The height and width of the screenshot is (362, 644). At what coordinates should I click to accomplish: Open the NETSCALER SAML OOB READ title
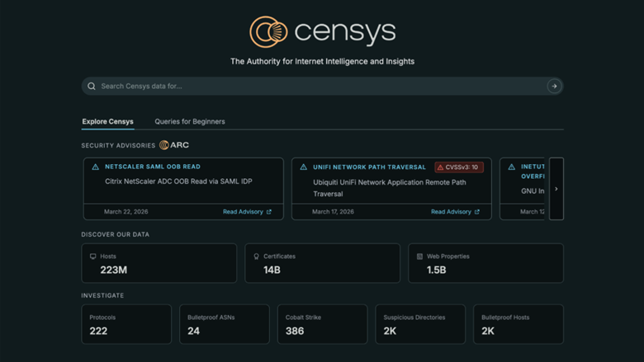pyautogui.click(x=153, y=167)
